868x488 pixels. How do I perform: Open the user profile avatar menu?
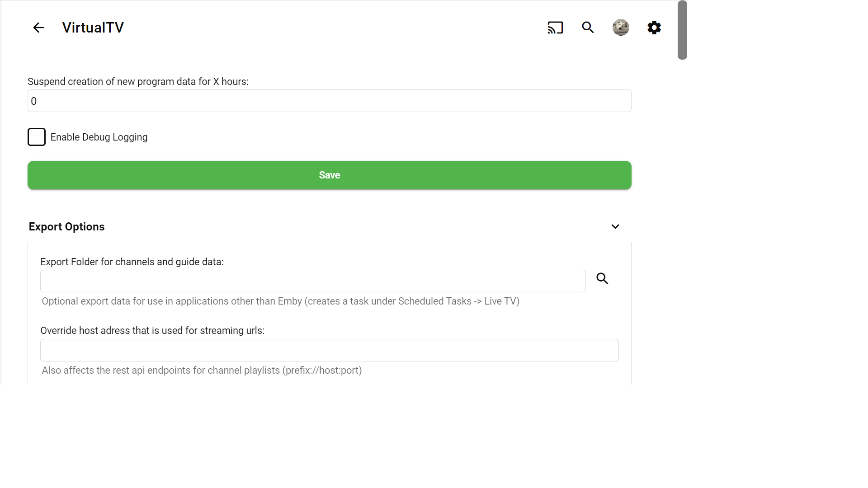(621, 28)
